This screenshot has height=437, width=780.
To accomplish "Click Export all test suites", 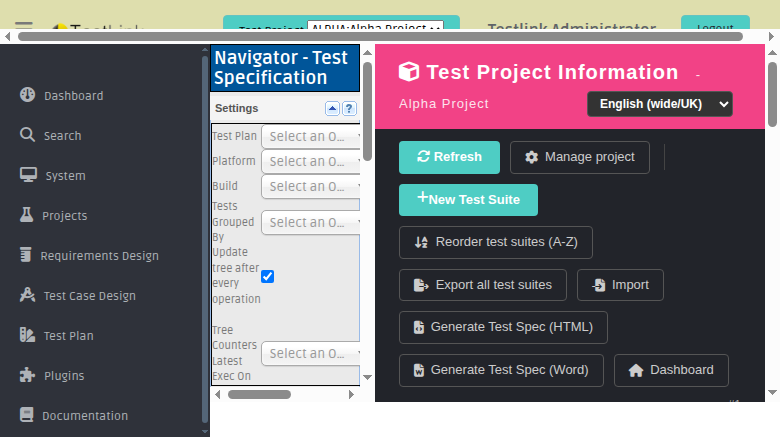I will (x=483, y=285).
